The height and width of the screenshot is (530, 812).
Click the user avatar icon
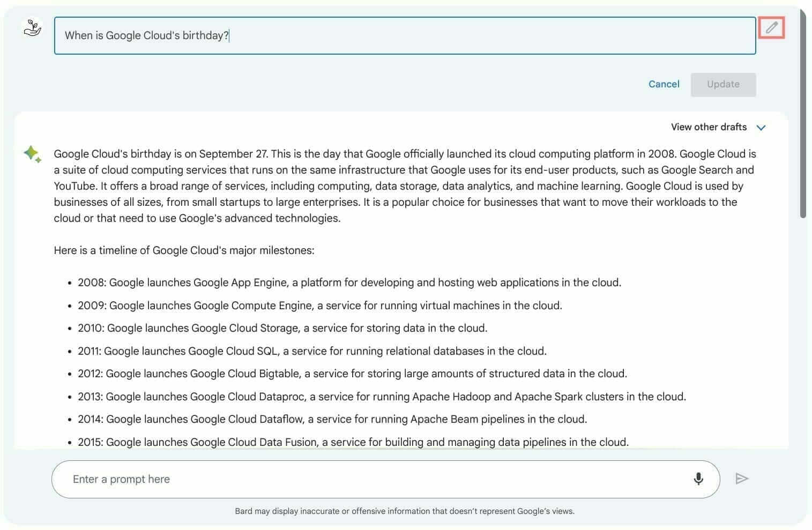[33, 27]
